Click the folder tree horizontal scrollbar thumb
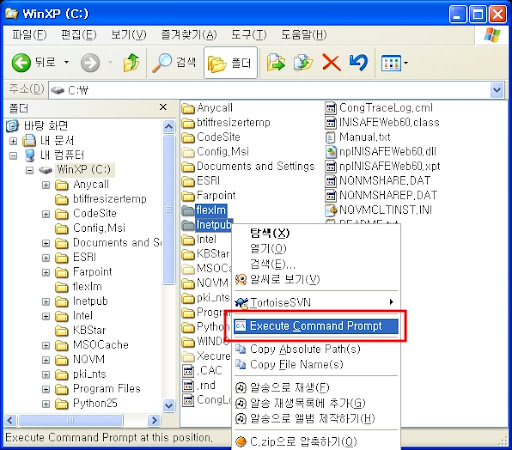This screenshot has width=512, height=450. pos(71,420)
